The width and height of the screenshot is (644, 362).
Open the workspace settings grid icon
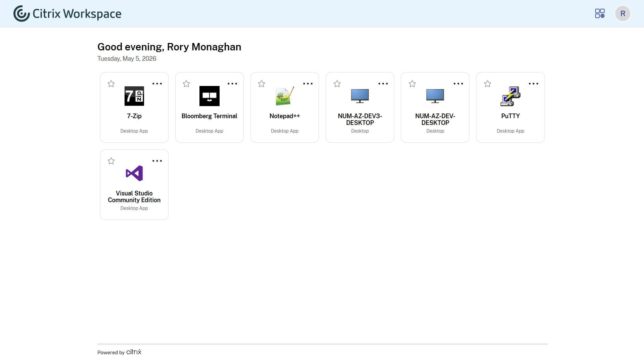[x=600, y=13]
